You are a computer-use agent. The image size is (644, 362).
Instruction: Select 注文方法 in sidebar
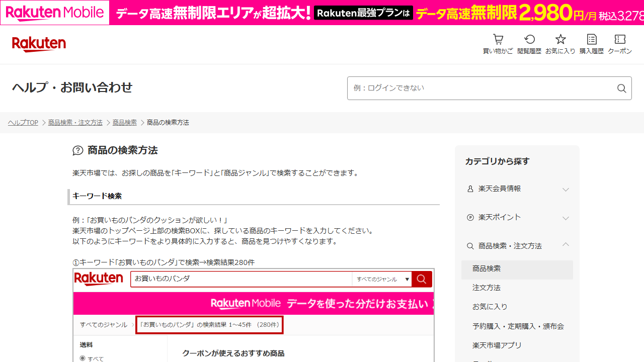[487, 288]
